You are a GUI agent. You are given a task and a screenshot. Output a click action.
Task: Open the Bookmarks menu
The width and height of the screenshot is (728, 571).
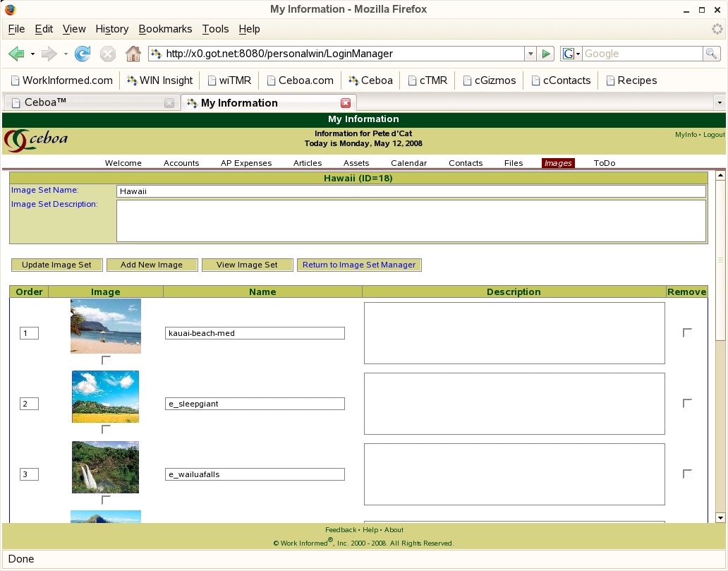(165, 29)
